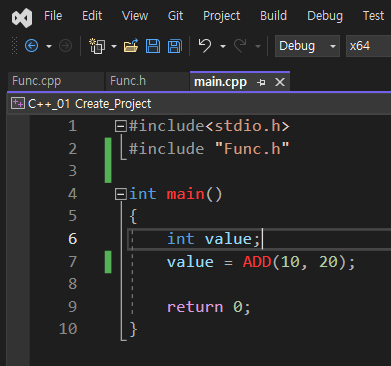This screenshot has width=391, height=366.
Task: Click the New Item toolbar icon
Action: 97,46
